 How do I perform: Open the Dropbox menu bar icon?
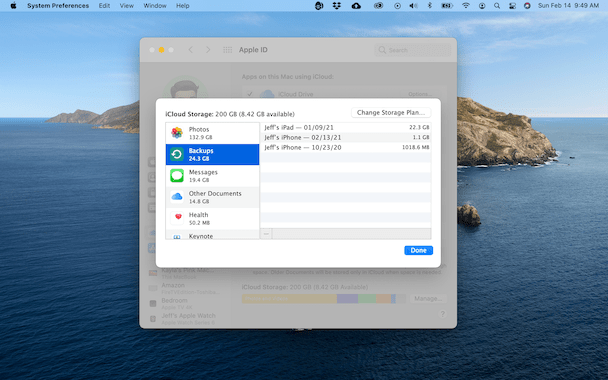(x=337, y=5)
